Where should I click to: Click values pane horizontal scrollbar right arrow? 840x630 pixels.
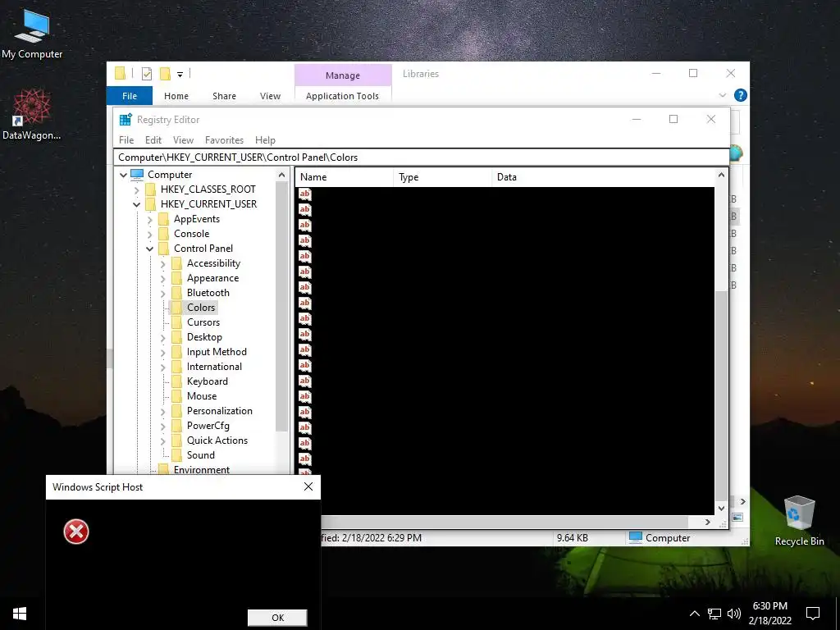708,522
